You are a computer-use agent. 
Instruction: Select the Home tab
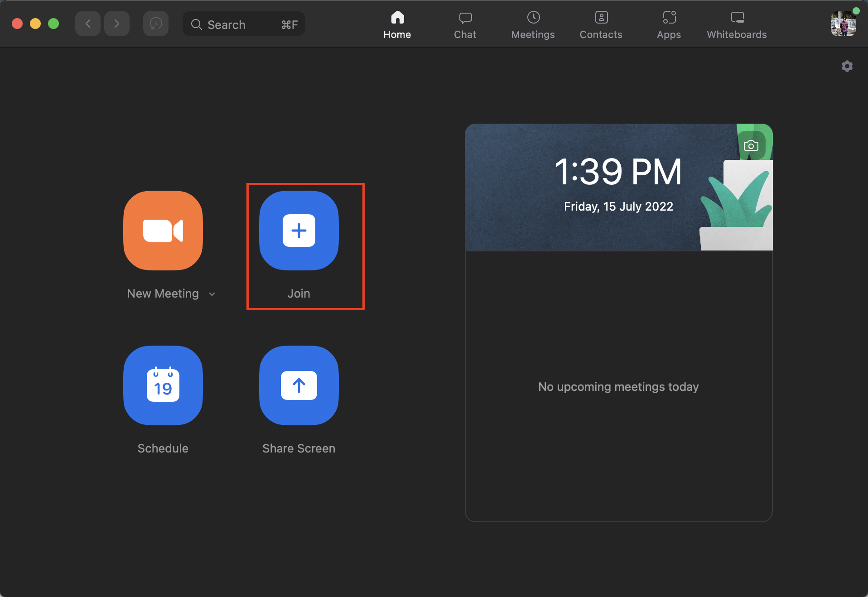click(397, 25)
